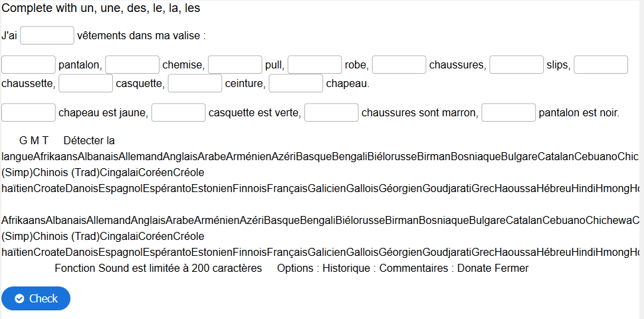
Task: Click the field before 'chapeau est jaune'
Action: coord(29,112)
